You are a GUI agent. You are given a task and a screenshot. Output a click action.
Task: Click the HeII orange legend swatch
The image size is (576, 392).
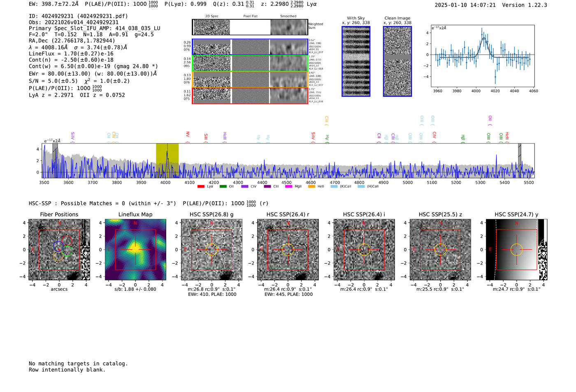[311, 186]
